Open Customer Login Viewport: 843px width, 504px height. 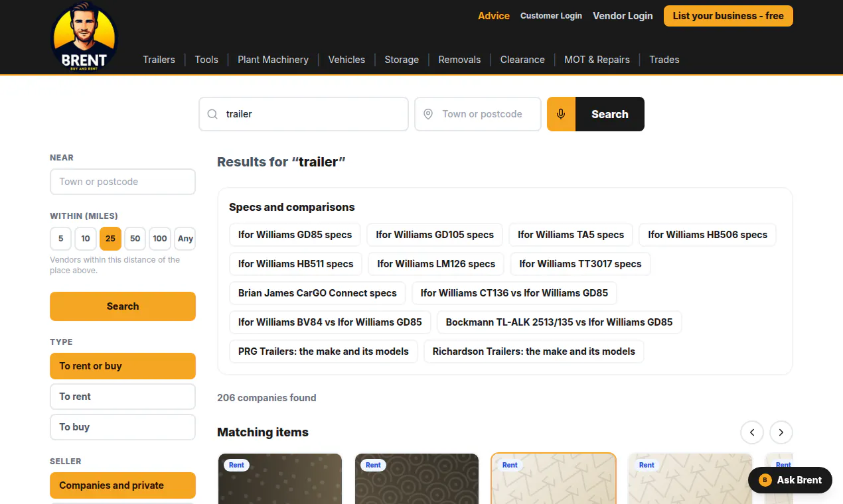coord(551,16)
